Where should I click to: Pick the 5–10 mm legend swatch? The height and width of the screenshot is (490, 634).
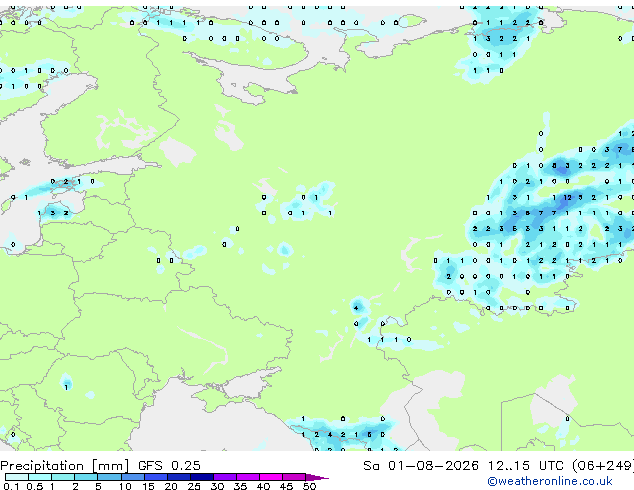pos(109,477)
